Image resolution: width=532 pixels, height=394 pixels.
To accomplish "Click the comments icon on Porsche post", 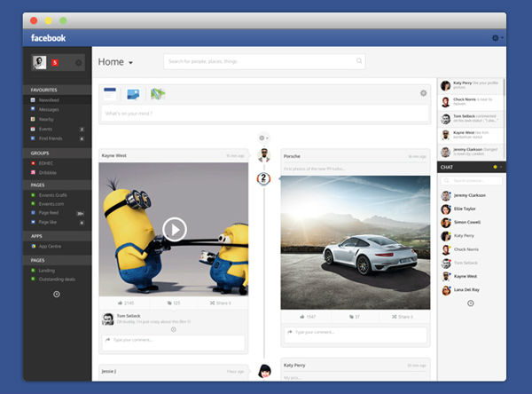I will click(x=355, y=316).
